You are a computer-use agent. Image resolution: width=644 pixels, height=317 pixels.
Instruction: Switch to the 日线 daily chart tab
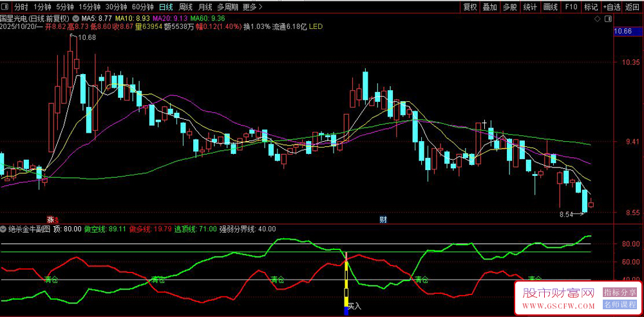166,7
